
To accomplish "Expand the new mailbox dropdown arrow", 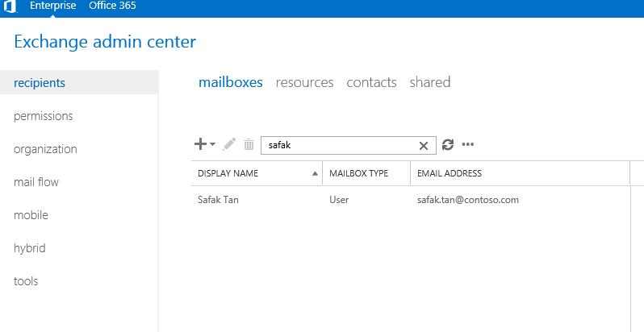I will point(212,144).
